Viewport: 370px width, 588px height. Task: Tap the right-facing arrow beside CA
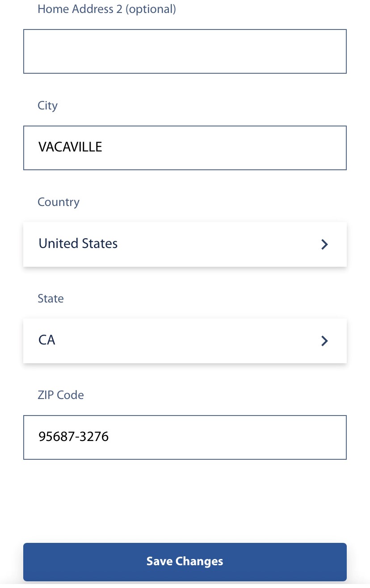(x=324, y=341)
